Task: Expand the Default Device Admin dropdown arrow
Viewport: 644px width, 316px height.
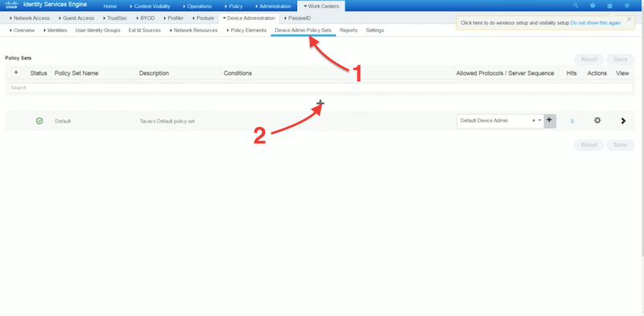Action: (539, 121)
